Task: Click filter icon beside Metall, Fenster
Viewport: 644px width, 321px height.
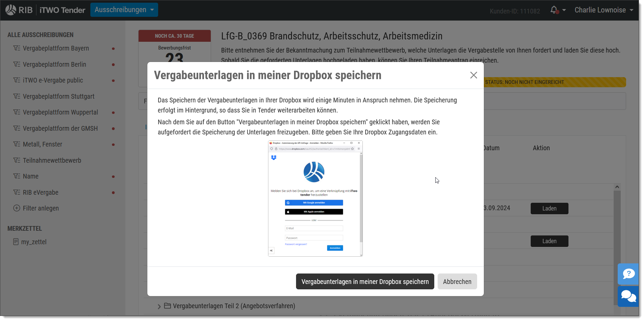Action: click(x=17, y=144)
